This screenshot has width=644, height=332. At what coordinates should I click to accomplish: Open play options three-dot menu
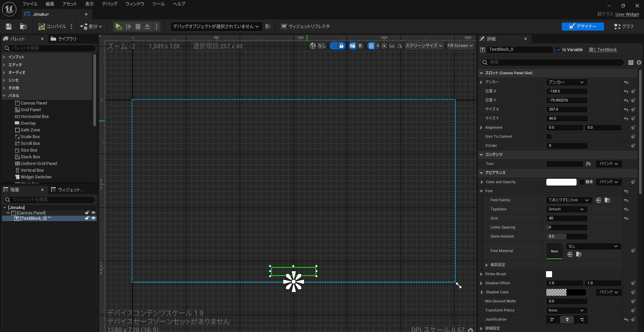pyautogui.click(x=157, y=27)
